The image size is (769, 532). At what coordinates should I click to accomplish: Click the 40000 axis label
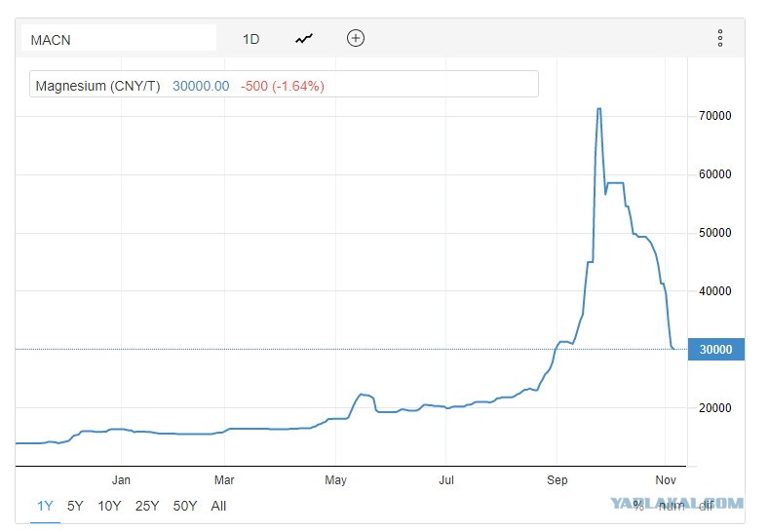pyautogui.click(x=715, y=290)
